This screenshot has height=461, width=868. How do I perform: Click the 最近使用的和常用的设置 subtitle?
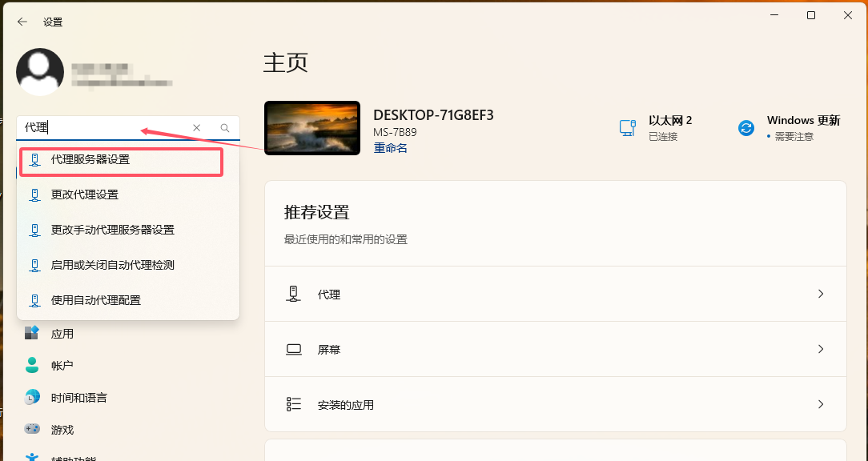(345, 239)
